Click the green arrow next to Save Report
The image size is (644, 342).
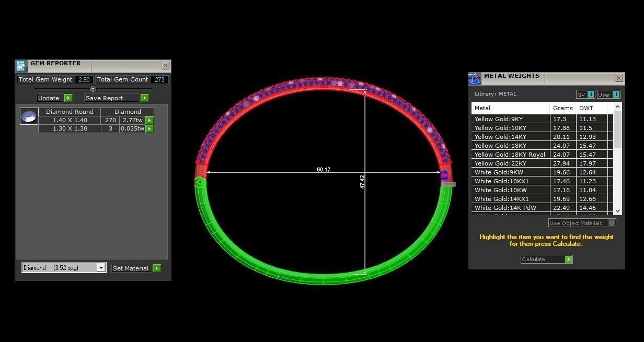coord(145,98)
